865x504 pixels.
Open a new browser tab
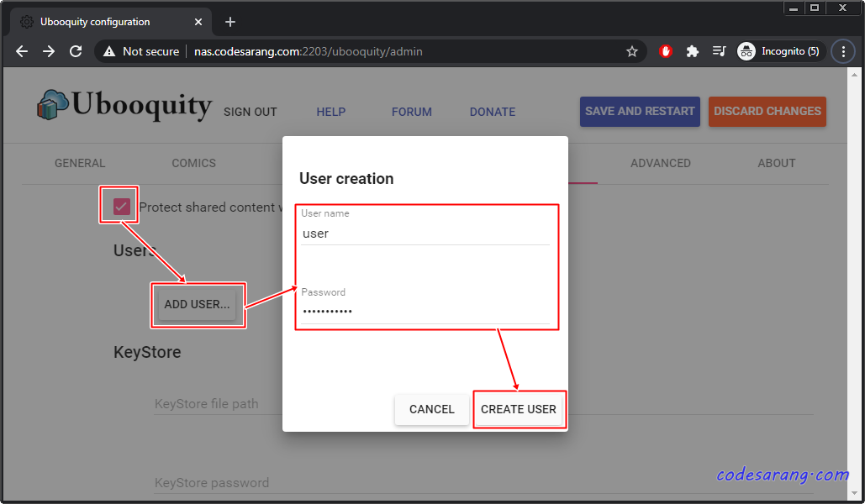pyautogui.click(x=230, y=22)
